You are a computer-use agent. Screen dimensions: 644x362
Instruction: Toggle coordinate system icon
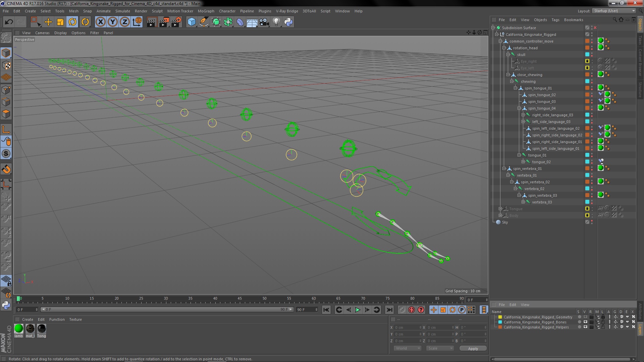[137, 22]
